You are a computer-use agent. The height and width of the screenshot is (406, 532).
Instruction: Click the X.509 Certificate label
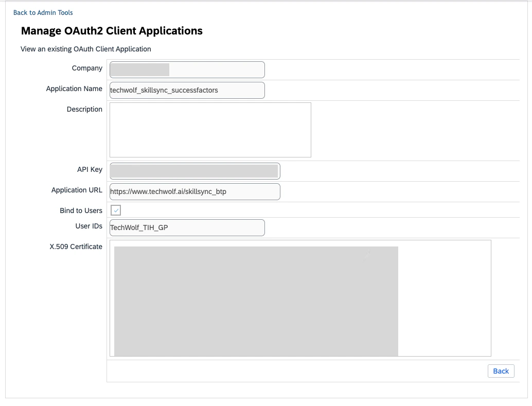pos(77,246)
